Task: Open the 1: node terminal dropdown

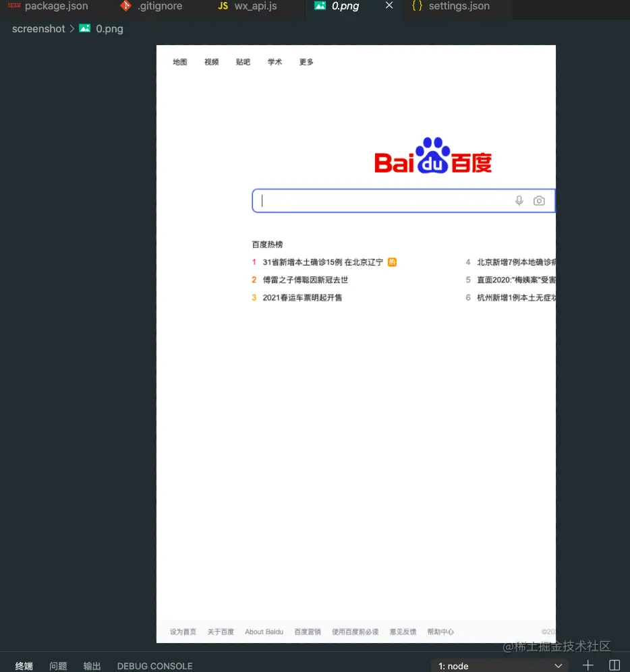Action: [500, 665]
